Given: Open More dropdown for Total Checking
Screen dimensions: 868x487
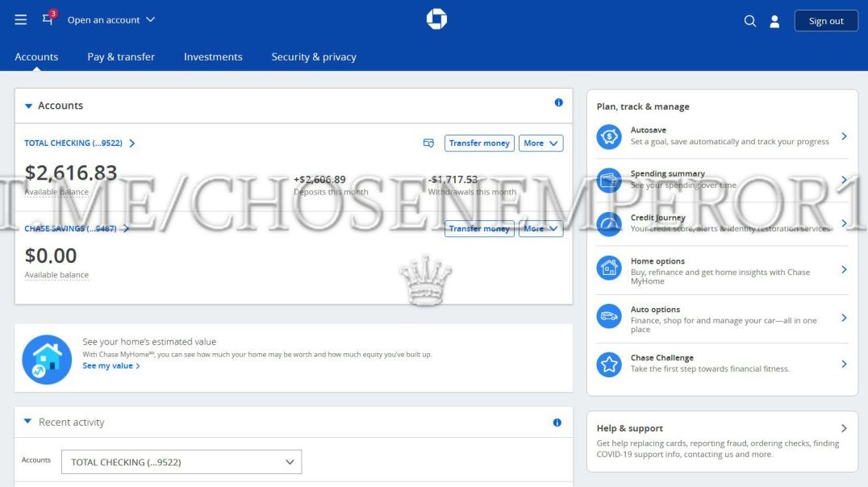Looking at the screenshot, I should click(540, 144).
